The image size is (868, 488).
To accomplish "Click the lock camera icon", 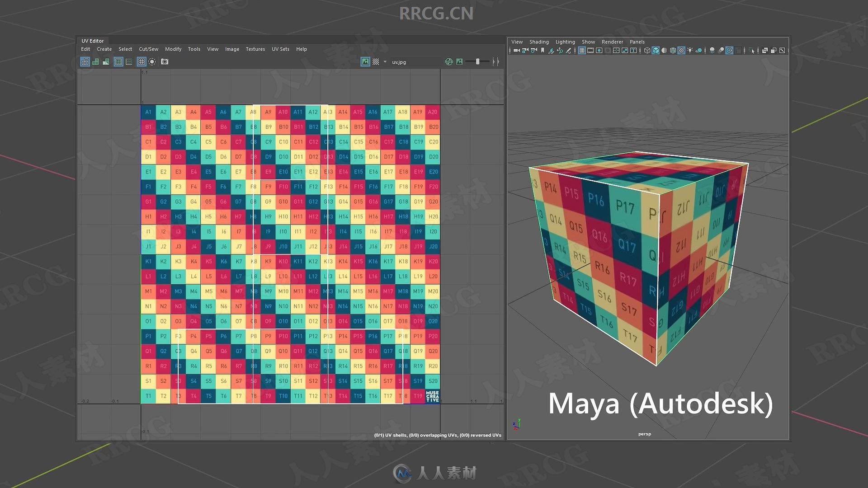I will coord(525,51).
